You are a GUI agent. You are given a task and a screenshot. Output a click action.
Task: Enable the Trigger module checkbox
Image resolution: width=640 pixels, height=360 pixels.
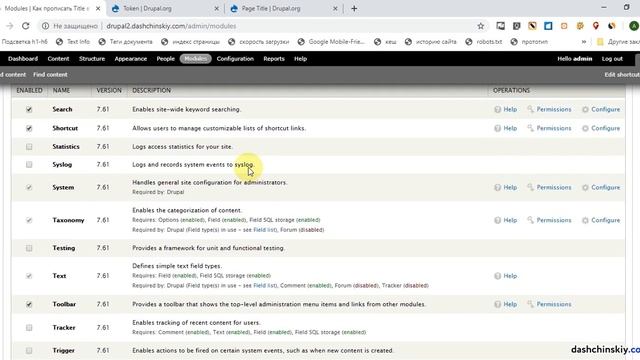click(x=29, y=350)
